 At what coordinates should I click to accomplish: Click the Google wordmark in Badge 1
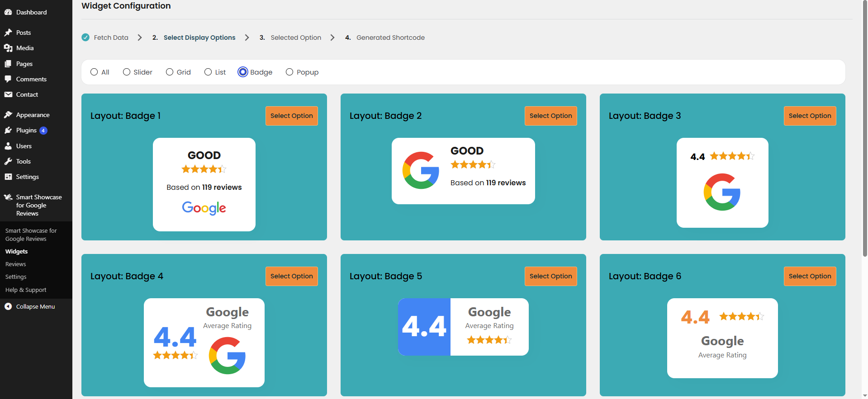coord(204,208)
